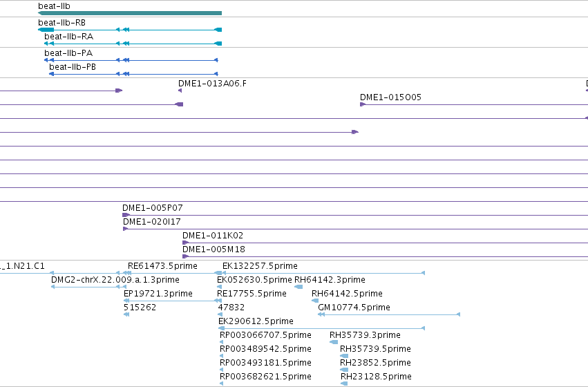Click the 515262 feature label
This screenshot has height=387, width=588.
click(x=140, y=308)
